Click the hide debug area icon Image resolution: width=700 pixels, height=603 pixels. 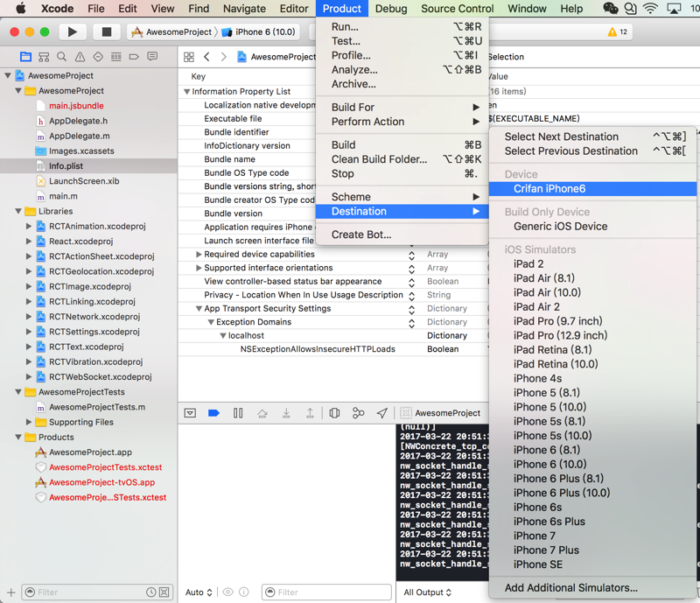point(190,413)
